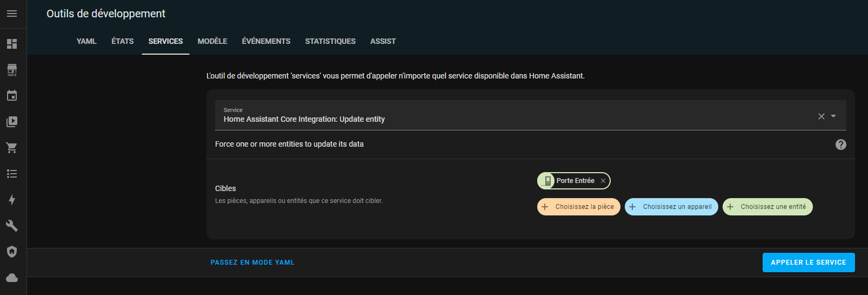This screenshot has height=295, width=868.
Task: Open HACS store in sidebar
Action: (x=12, y=70)
